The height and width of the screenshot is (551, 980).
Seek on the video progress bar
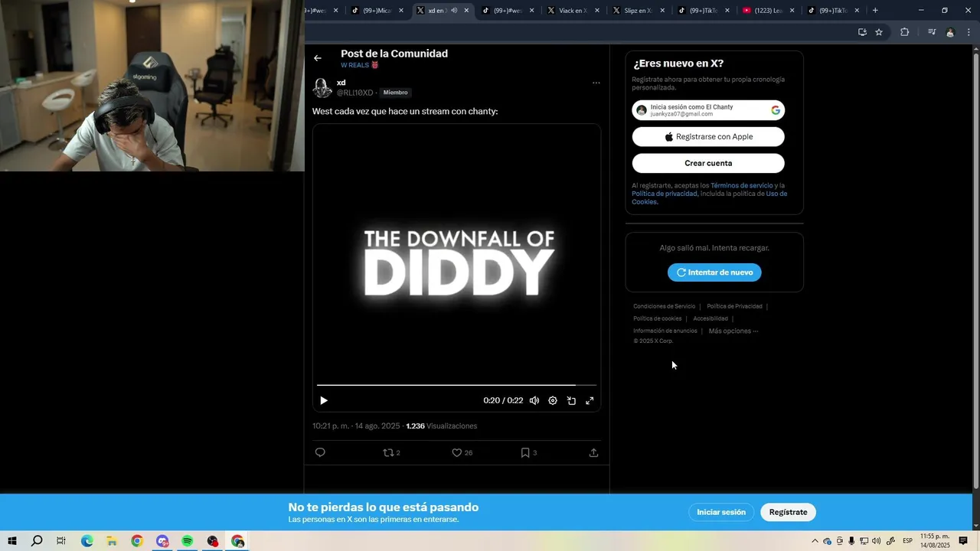pyautogui.click(x=456, y=385)
